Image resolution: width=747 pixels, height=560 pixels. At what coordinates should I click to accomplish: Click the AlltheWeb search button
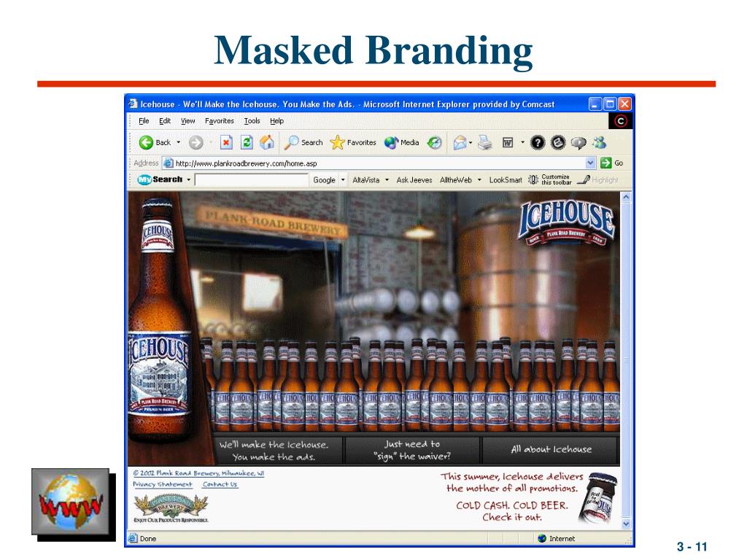(x=455, y=180)
